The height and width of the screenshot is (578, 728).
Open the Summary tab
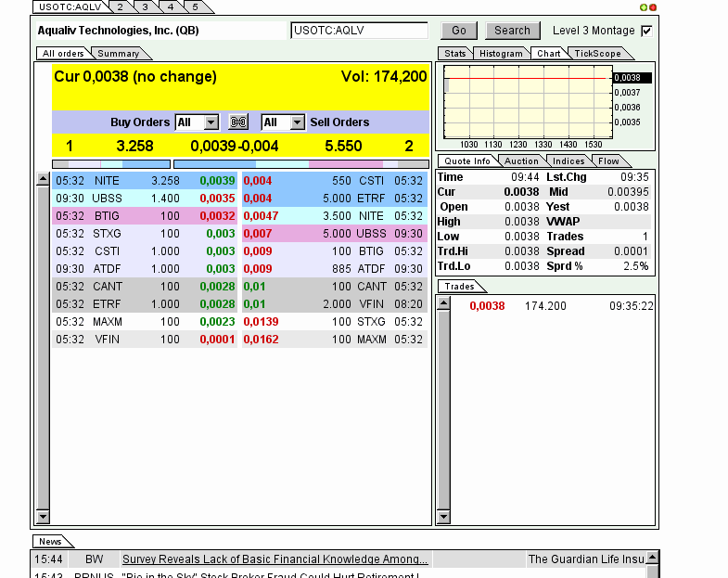(119, 54)
